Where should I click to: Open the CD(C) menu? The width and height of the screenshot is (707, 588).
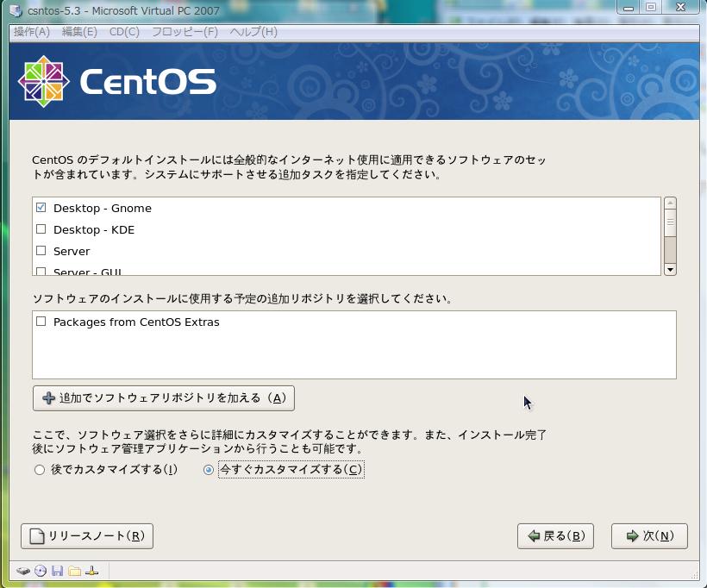point(124,32)
